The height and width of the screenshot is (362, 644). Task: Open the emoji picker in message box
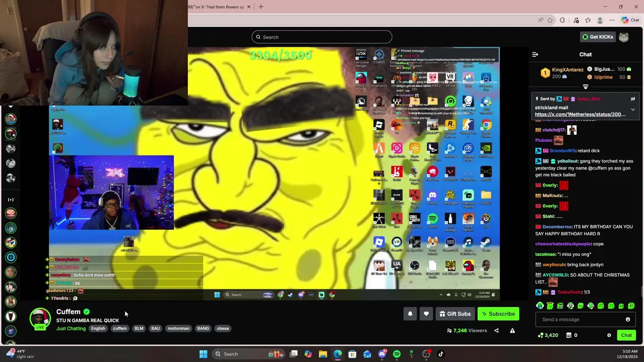click(627, 319)
